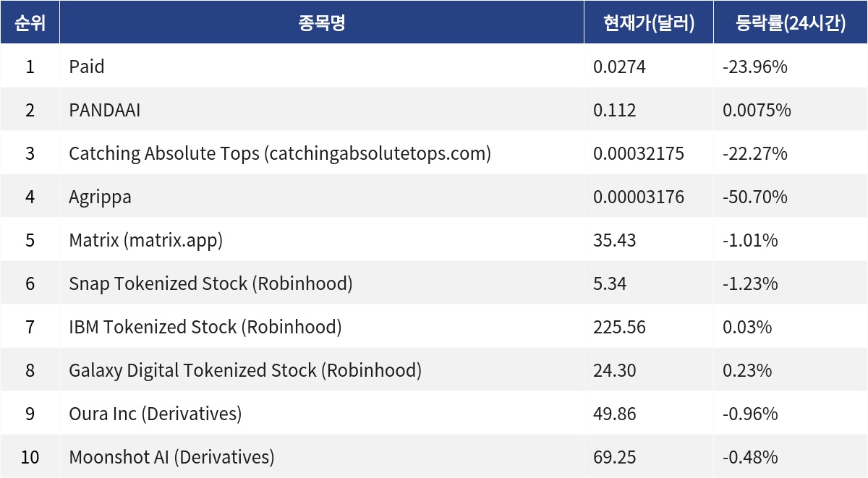Click rank number 10 in Moonshot AI row

pyautogui.click(x=30, y=458)
